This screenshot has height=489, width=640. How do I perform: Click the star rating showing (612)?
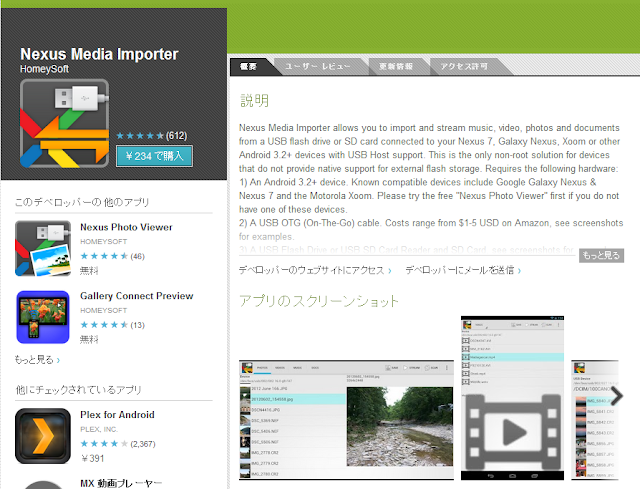[x=151, y=136]
